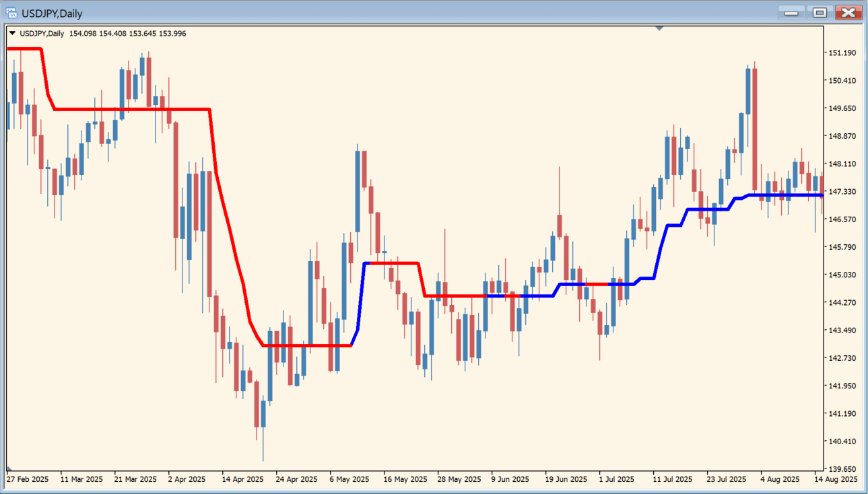Select the 14 Apr 2025 date label
Viewport: 868px width, 494px height.
(243, 480)
